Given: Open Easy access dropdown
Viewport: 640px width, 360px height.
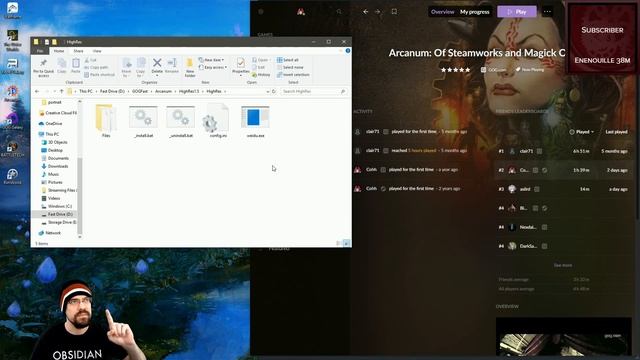Looking at the screenshot, I should [x=213, y=67].
